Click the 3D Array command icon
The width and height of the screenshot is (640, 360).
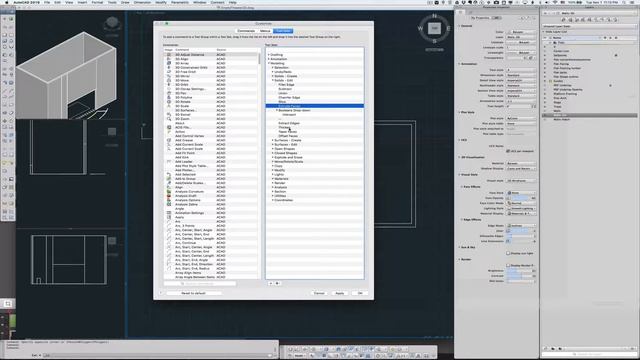pyautogui.click(x=169, y=63)
